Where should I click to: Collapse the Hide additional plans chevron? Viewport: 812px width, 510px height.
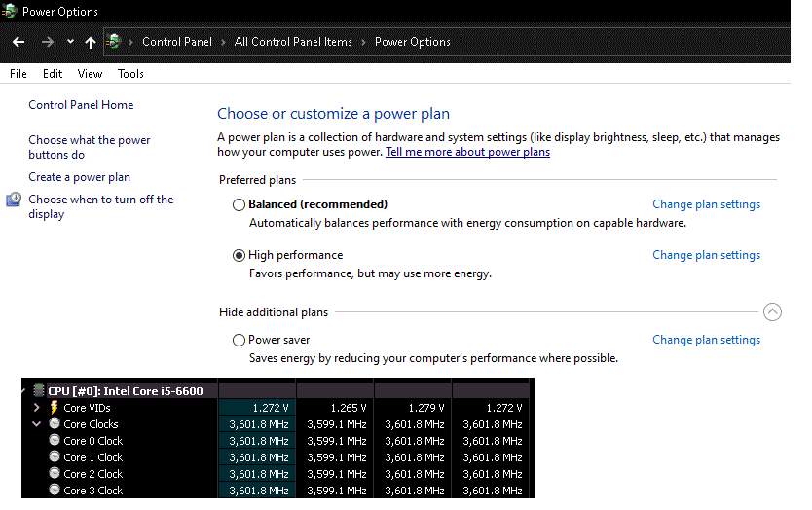point(772,312)
